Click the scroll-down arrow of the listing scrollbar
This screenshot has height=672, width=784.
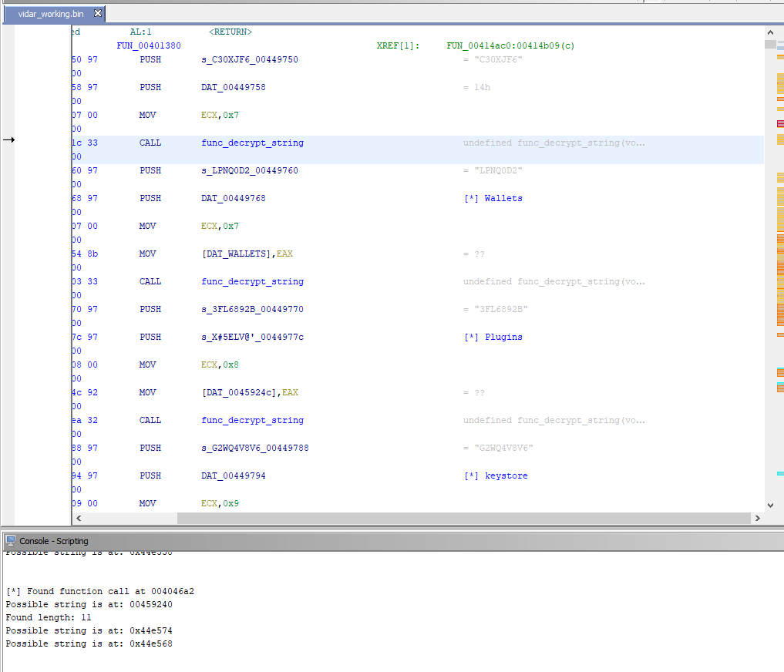tap(770, 504)
